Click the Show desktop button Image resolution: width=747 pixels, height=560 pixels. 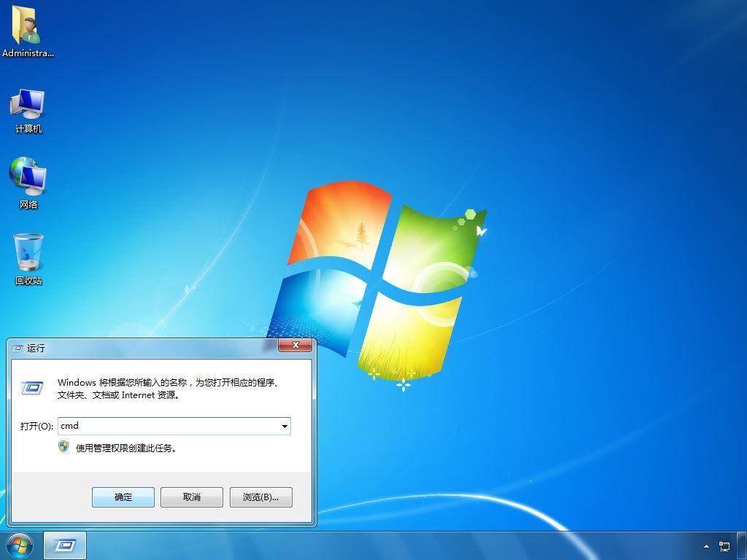tap(742, 546)
